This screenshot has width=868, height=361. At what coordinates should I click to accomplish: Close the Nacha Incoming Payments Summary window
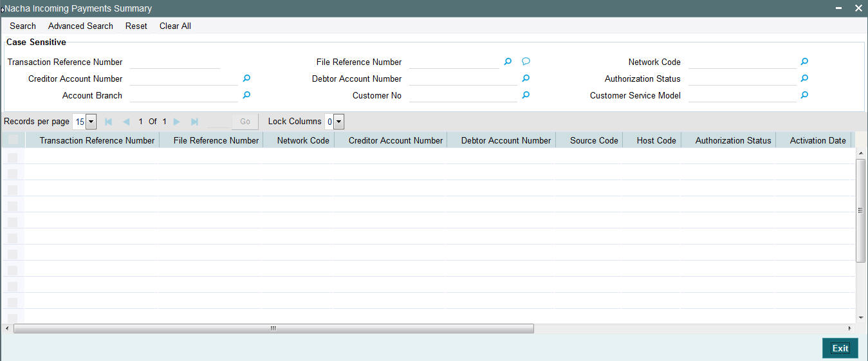858,8
